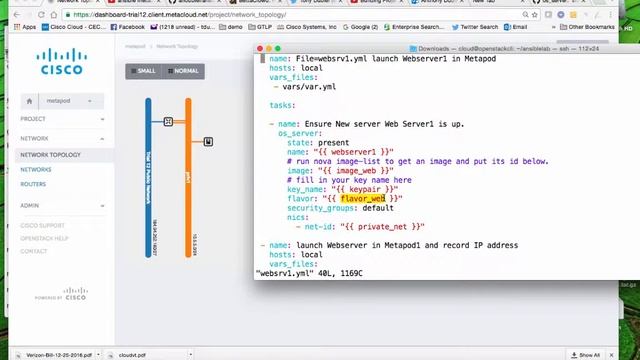
Task: Open the Twitter Search bookmark
Action: click(475, 27)
